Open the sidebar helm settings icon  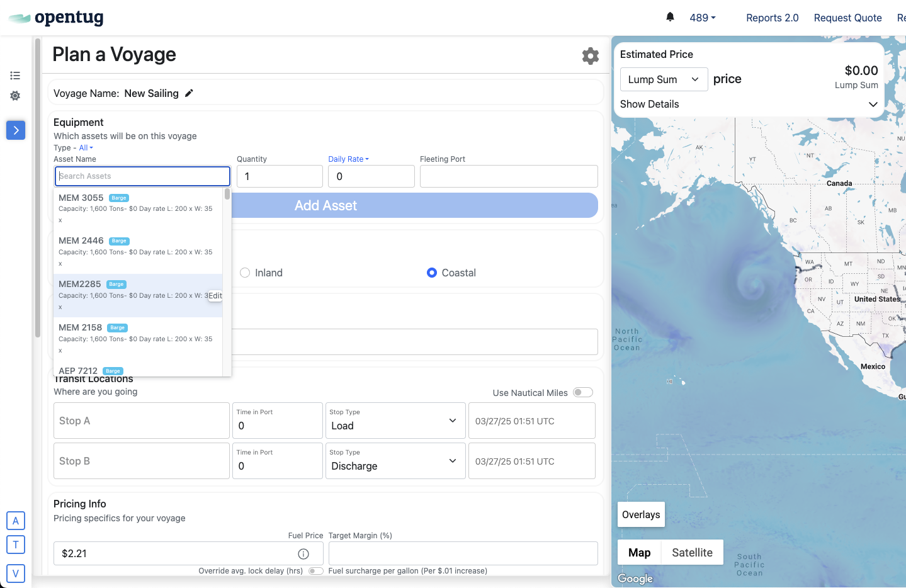point(15,96)
